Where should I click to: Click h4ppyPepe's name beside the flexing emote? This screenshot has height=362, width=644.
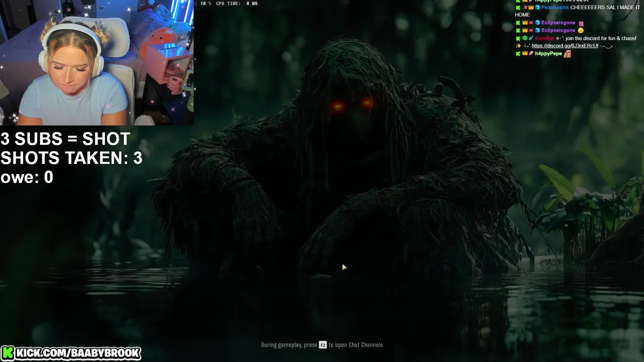coord(548,54)
